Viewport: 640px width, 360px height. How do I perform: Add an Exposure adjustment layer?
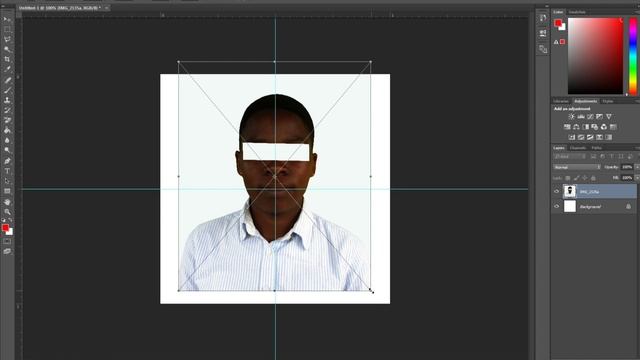click(599, 117)
